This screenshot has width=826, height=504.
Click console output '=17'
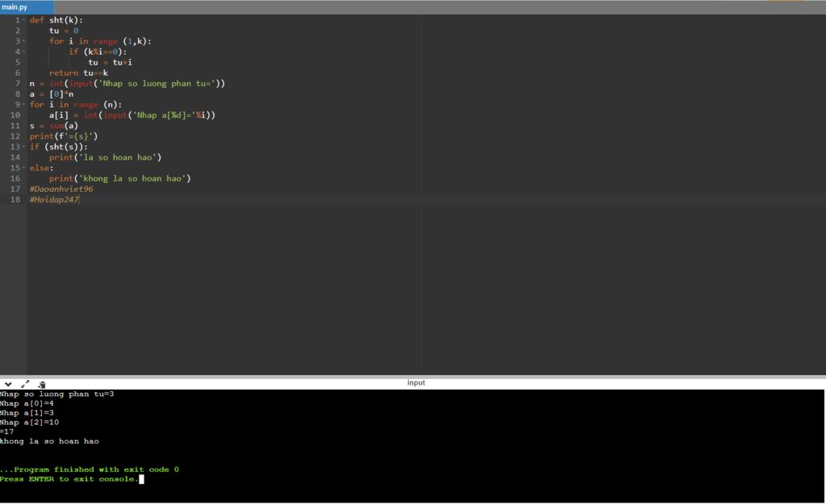pyautogui.click(x=6, y=431)
